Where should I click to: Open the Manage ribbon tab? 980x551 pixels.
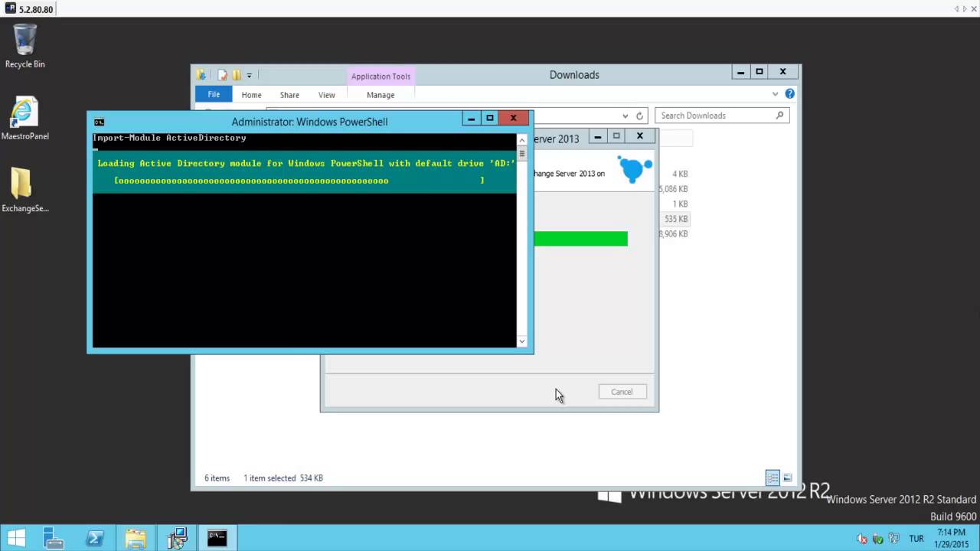click(381, 95)
